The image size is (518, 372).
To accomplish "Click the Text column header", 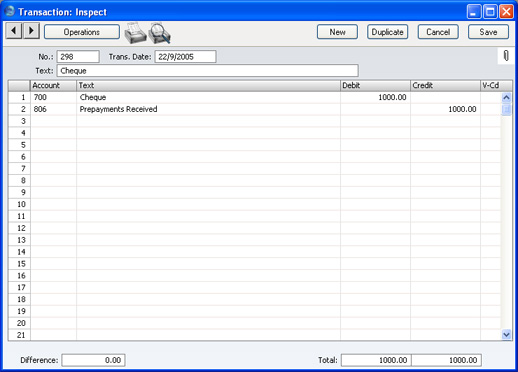I will click(208, 85).
